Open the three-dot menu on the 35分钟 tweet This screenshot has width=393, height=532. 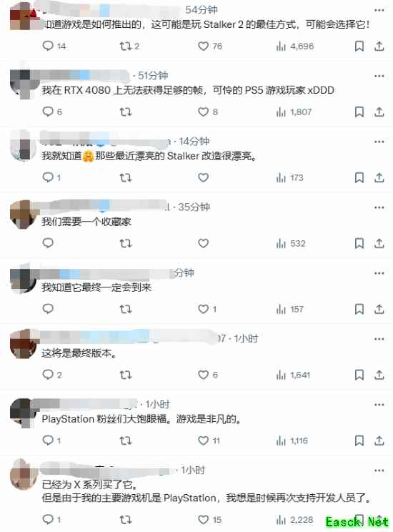(x=379, y=207)
